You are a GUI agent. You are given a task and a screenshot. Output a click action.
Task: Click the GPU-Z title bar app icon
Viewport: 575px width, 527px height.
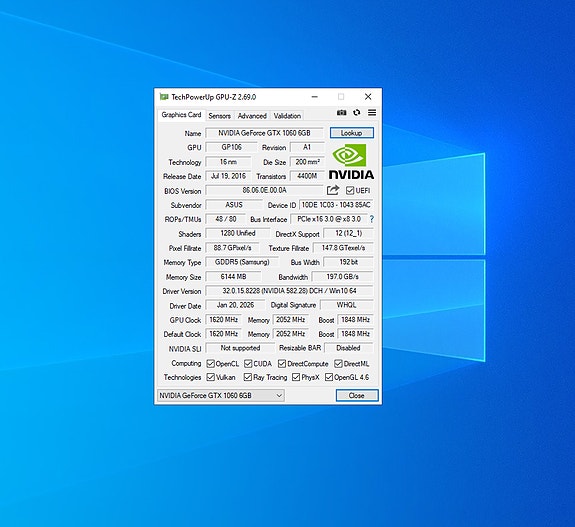click(x=164, y=97)
